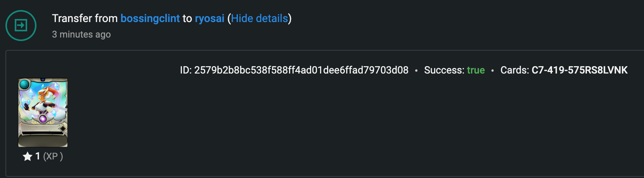The width and height of the screenshot is (644, 178).
Task: Click the white star level icon
Action: tap(27, 156)
